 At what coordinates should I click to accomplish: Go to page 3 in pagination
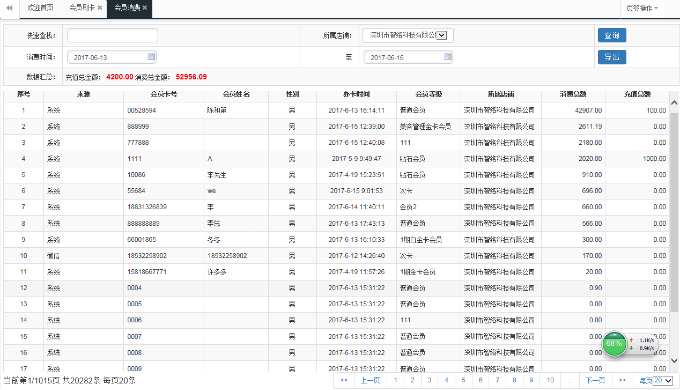[x=429, y=380]
